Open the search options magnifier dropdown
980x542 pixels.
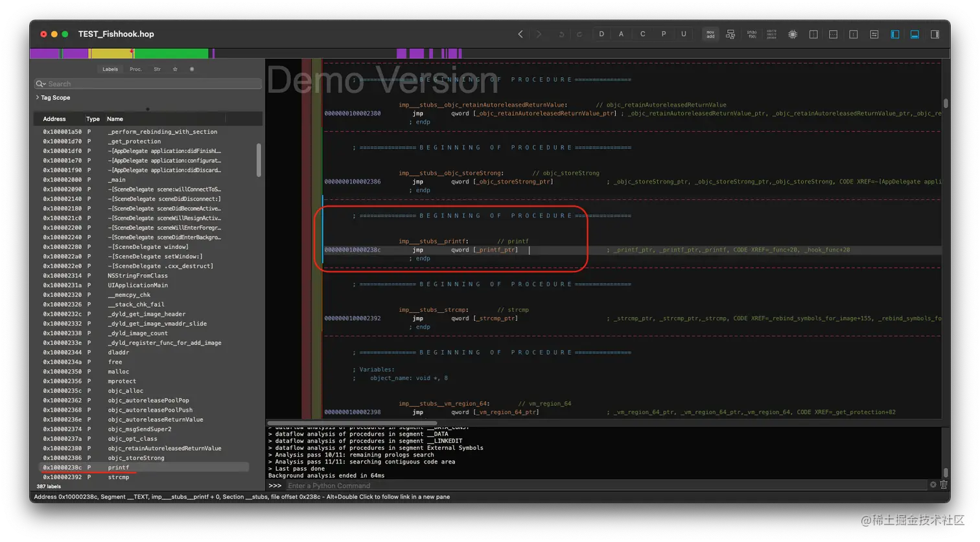click(x=41, y=84)
